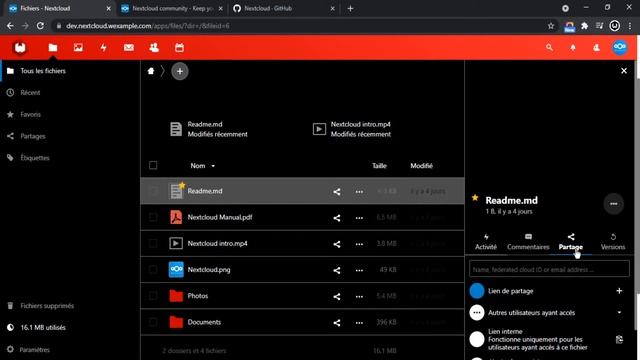This screenshot has height=360, width=640.
Task: Select the Readme.md checkbox
Action: [153, 191]
